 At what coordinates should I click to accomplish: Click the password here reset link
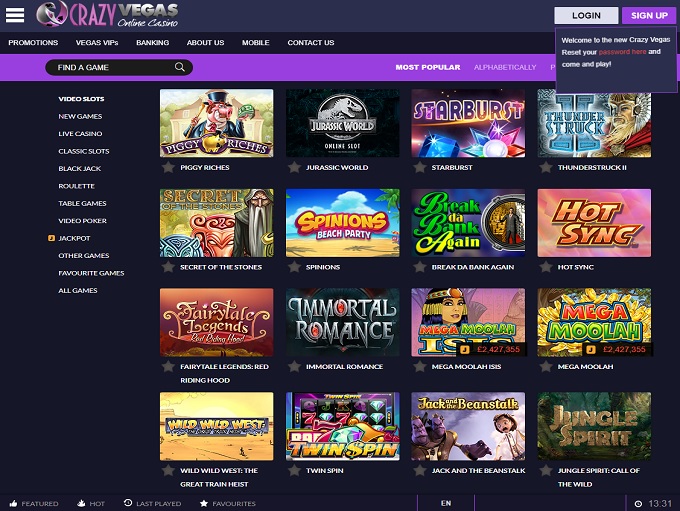[622, 51]
